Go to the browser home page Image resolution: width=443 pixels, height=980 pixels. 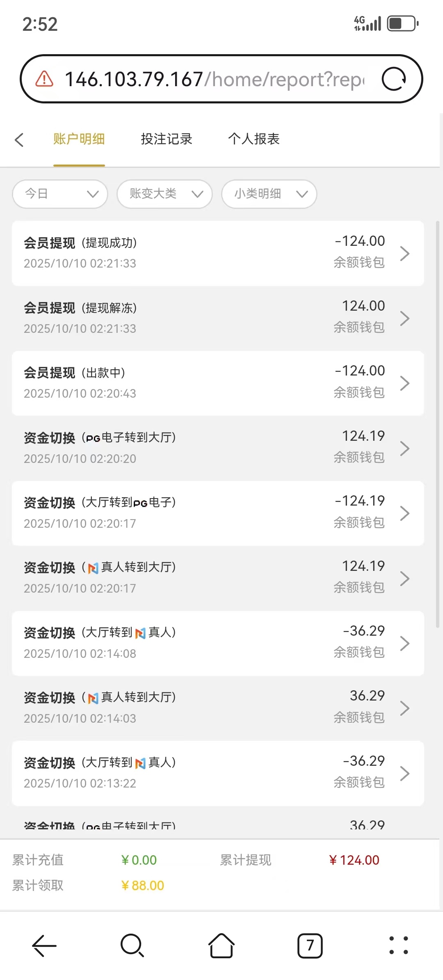coord(221,946)
